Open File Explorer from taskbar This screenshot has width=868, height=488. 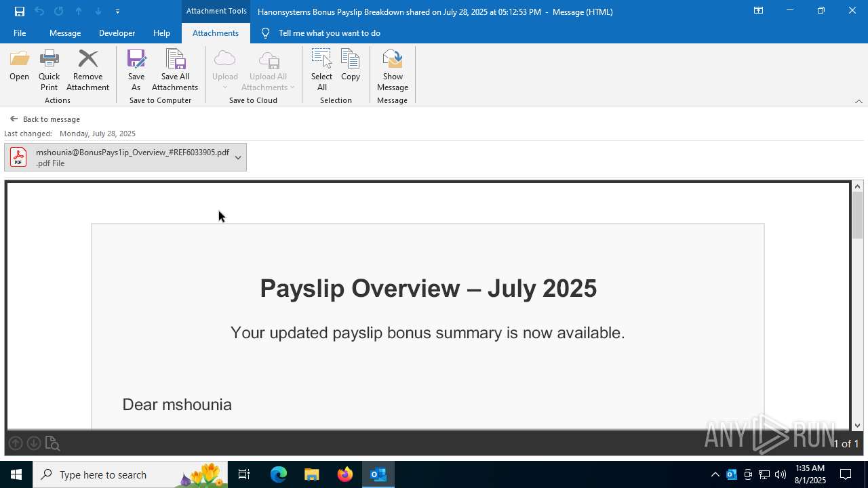click(x=312, y=474)
